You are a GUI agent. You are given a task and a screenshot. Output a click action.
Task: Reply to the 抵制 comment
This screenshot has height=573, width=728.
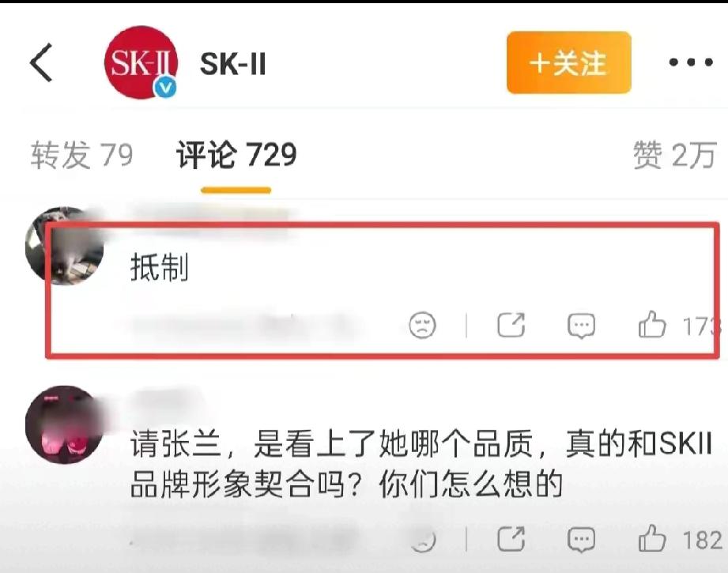pos(581,325)
